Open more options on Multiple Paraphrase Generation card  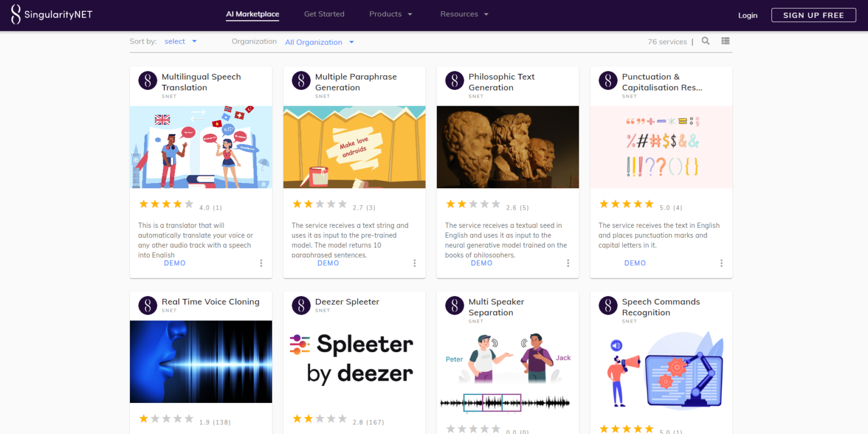pos(414,263)
